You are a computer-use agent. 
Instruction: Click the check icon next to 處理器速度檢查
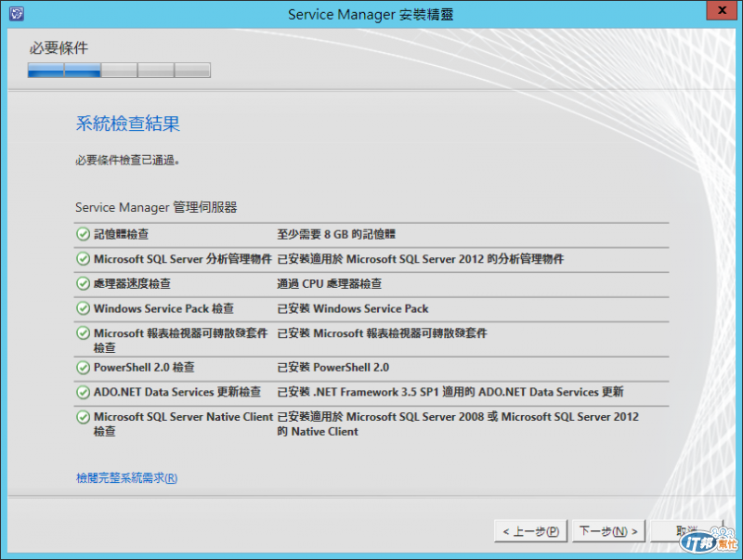tap(83, 283)
